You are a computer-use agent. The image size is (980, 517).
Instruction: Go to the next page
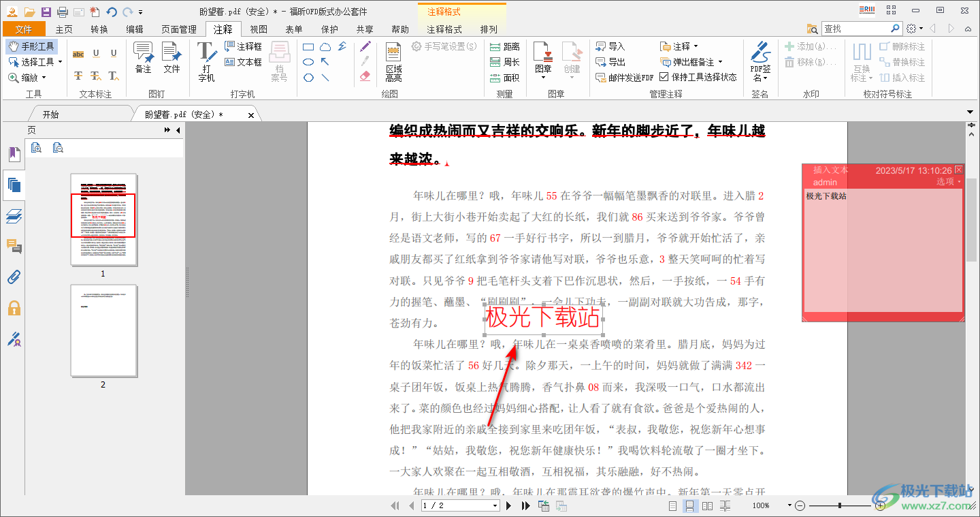pyautogui.click(x=508, y=505)
